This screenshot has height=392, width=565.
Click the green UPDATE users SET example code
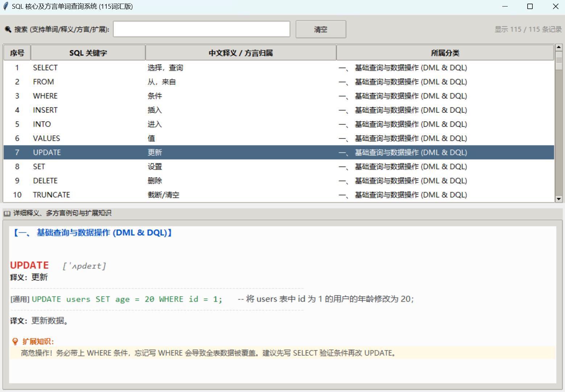(x=127, y=299)
